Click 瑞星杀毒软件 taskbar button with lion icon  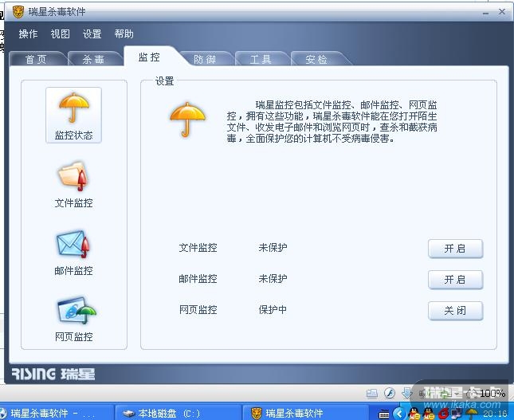pos(305,413)
